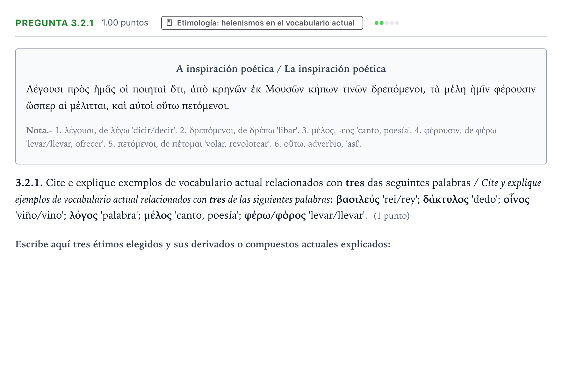Click the bold word 'φέρω/φόρος' in the question
This screenshot has width=562, height=392.
pyautogui.click(x=275, y=216)
